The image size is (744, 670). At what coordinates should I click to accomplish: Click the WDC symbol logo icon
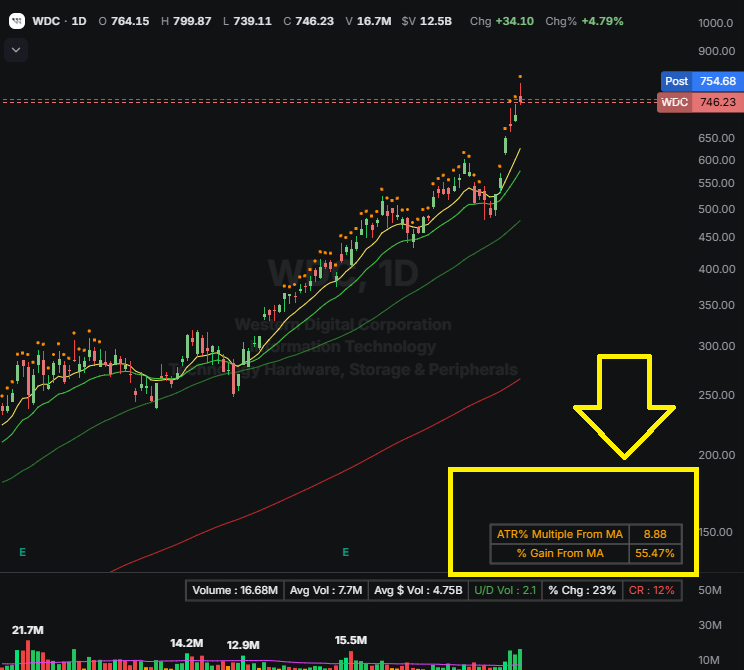[x=17, y=21]
